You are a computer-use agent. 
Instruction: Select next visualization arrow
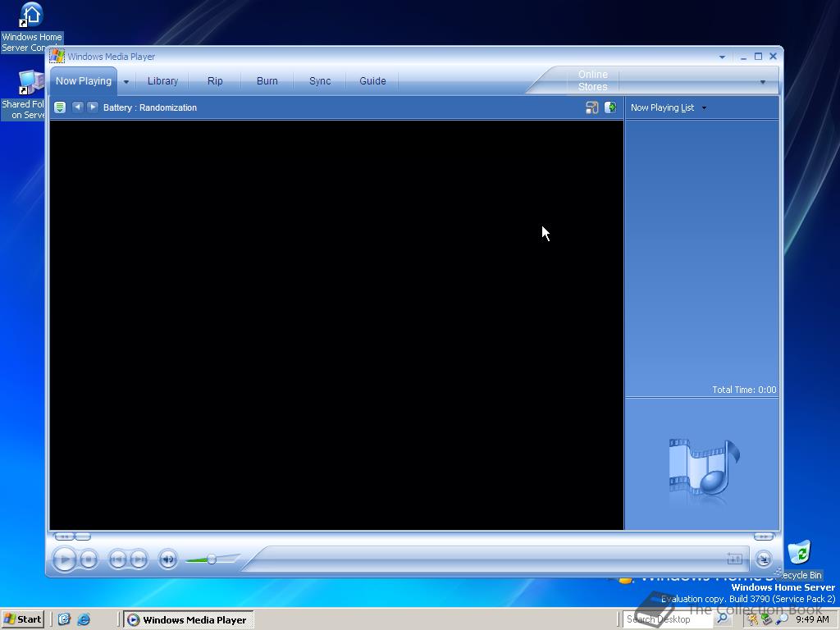click(x=93, y=107)
